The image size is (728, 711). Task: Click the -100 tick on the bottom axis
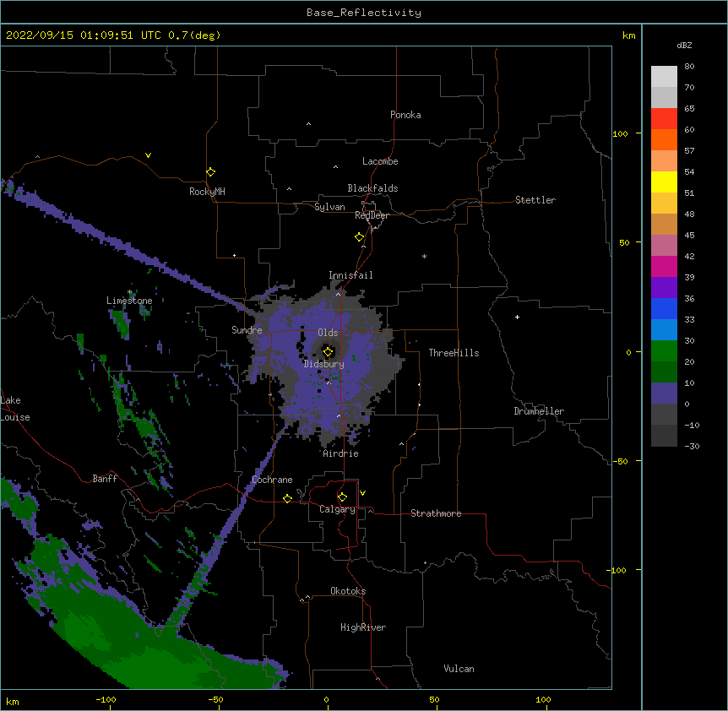pyautogui.click(x=106, y=699)
